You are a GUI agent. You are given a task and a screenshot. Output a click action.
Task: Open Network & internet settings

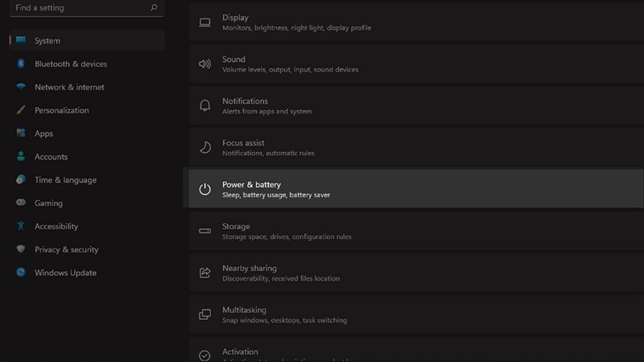(69, 87)
